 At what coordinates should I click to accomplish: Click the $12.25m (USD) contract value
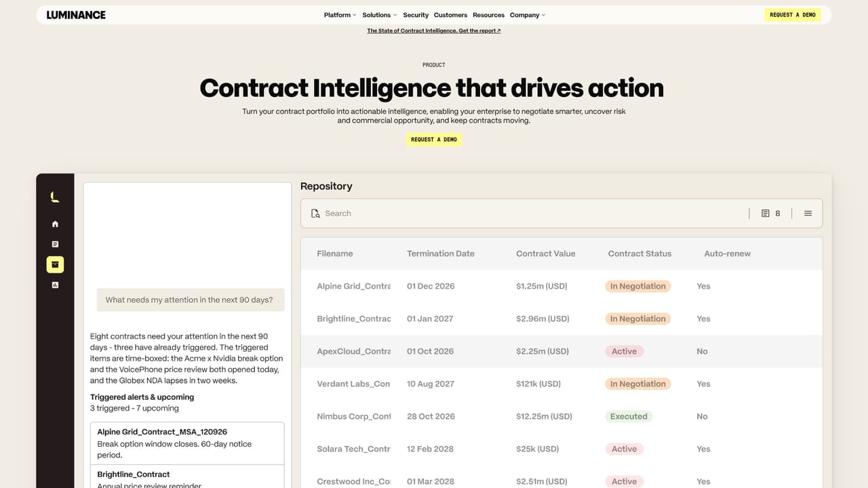[x=544, y=416]
